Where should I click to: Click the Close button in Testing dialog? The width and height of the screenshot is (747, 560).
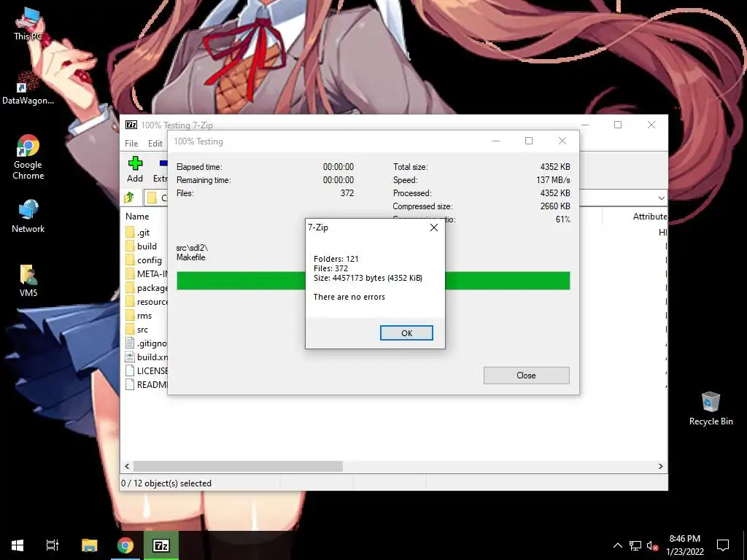tap(526, 376)
